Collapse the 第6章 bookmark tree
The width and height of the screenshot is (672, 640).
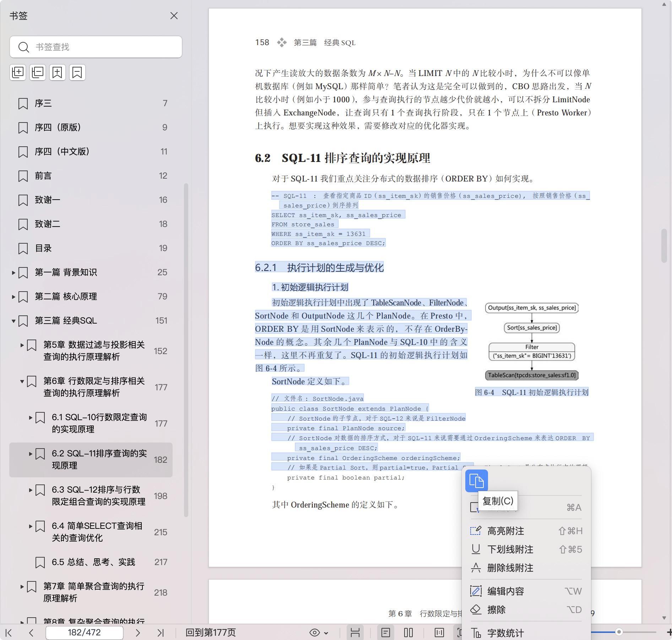22,381
